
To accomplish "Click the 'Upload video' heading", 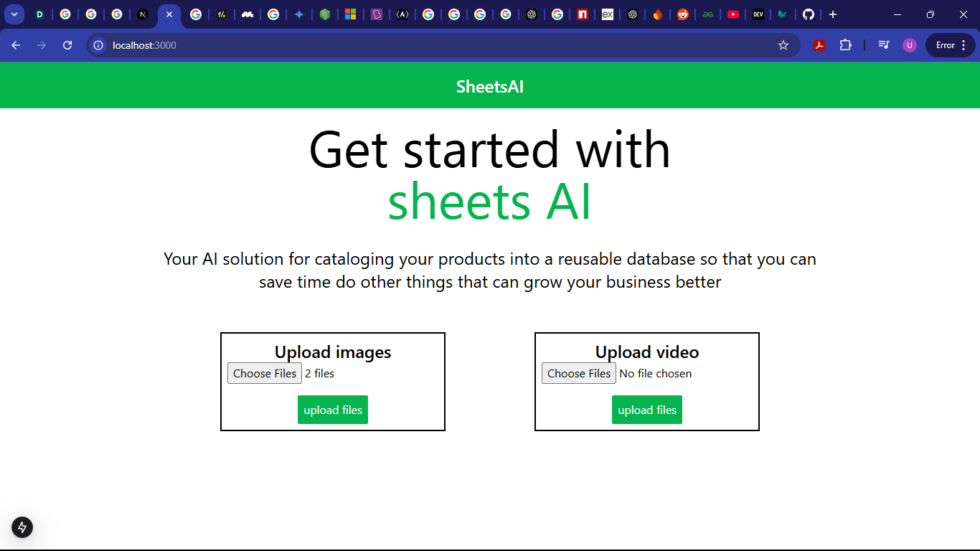I will click(x=647, y=352).
